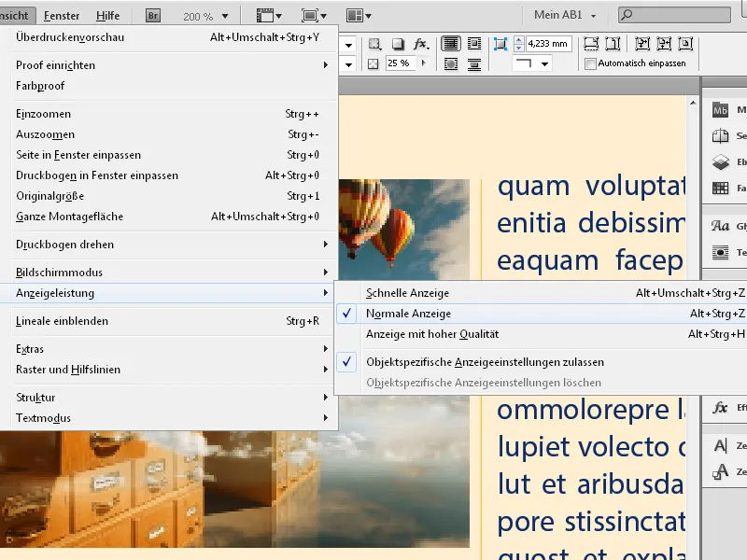Apply a drop shadow from the control panel
This screenshot has width=747, height=560.
point(420,43)
